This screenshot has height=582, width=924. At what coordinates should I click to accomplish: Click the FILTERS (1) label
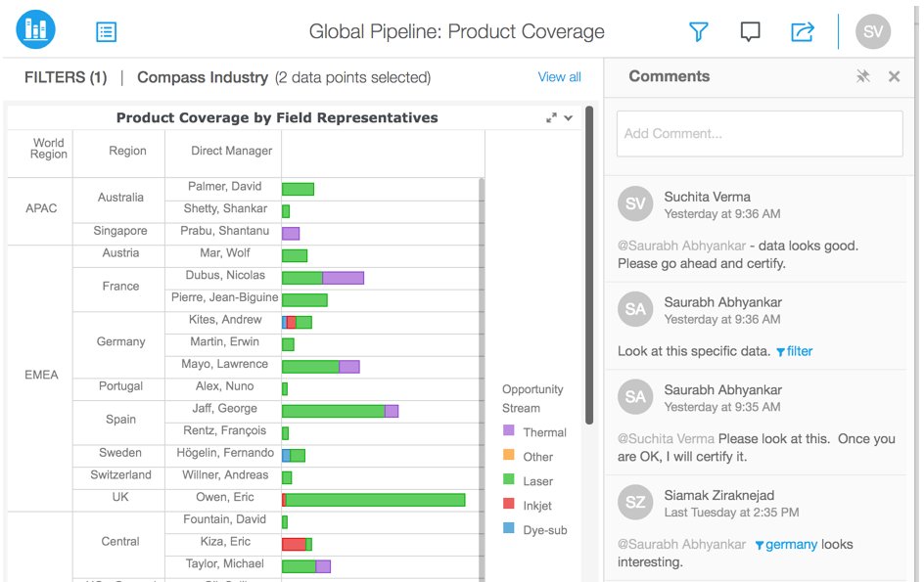point(66,77)
